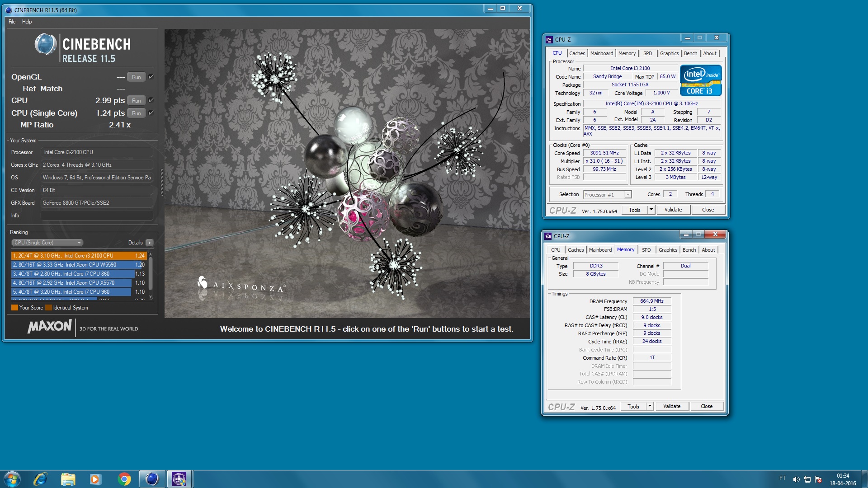Select ranking row Core i7 CPU 960
The height and width of the screenshot is (488, 868).
79,292
